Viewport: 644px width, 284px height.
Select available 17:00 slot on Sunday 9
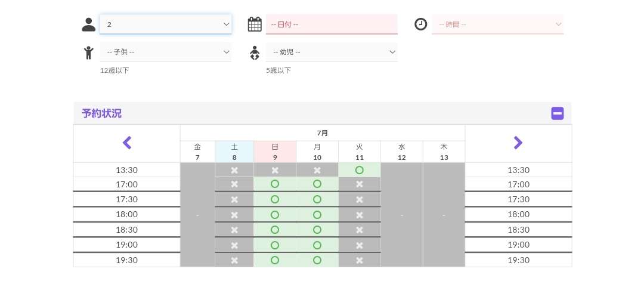tap(275, 184)
